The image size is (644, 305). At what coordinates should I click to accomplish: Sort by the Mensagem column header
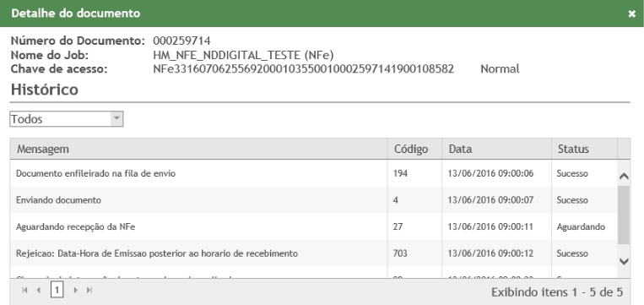pyautogui.click(x=199, y=149)
